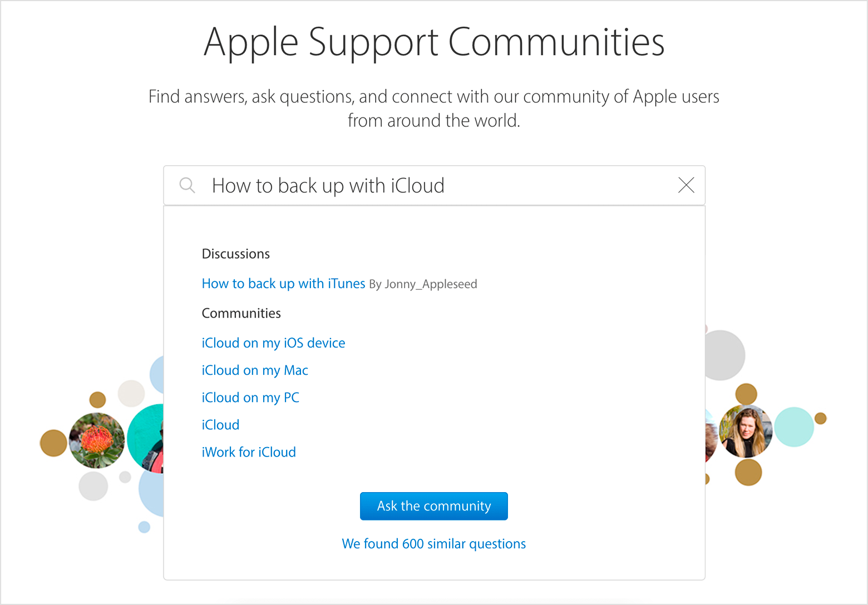Click the orange flower profile photo
This screenshot has height=605, width=868.
pyautogui.click(x=97, y=440)
